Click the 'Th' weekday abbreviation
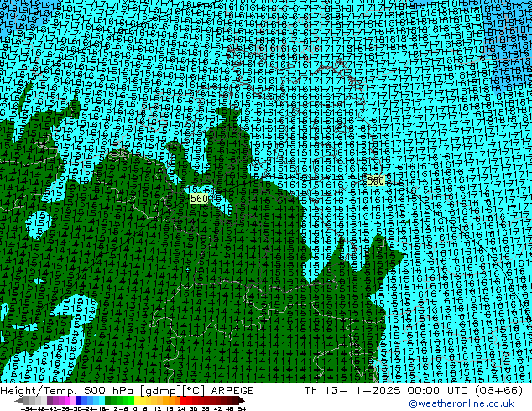This screenshot has width=532, height=411. coord(310,391)
